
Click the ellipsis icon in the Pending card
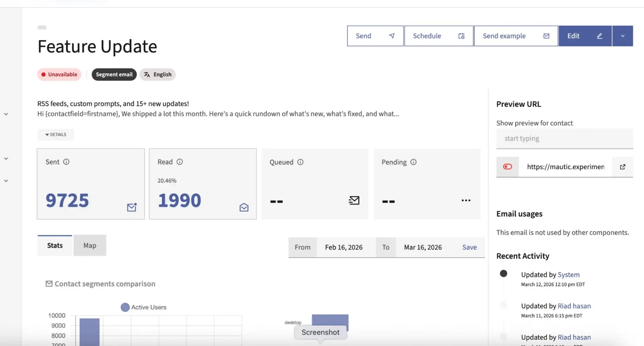tap(466, 200)
